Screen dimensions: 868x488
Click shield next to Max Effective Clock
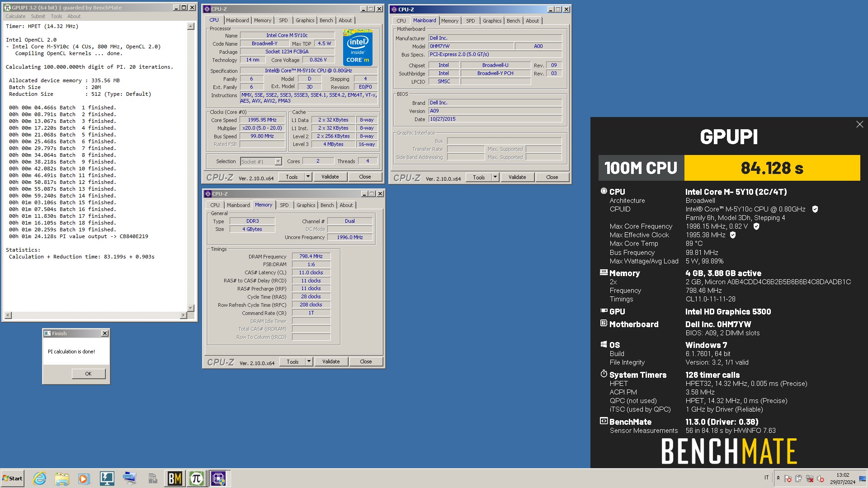pos(733,235)
